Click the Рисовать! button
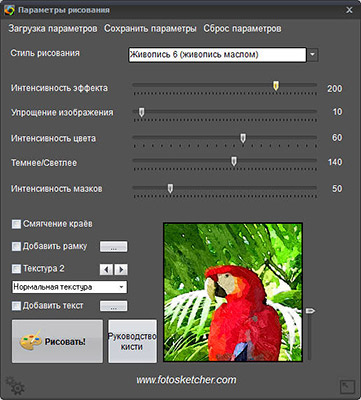361x400 pixels. tap(57, 341)
